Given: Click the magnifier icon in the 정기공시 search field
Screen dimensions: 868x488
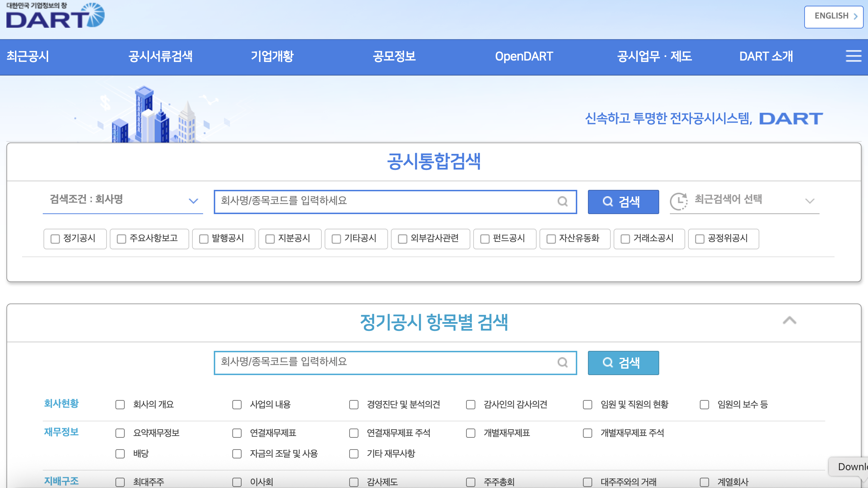Looking at the screenshot, I should (x=562, y=363).
